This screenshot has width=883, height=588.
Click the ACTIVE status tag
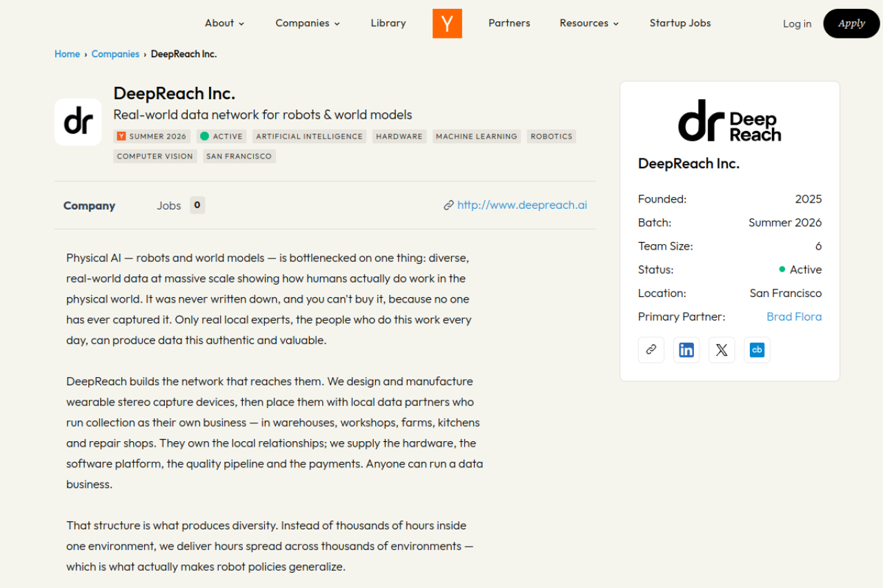222,136
